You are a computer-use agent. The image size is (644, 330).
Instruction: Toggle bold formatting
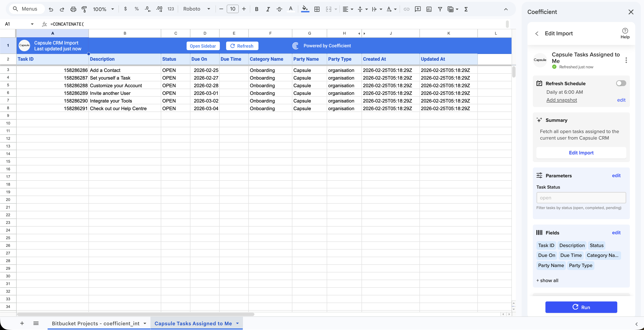[x=256, y=9]
